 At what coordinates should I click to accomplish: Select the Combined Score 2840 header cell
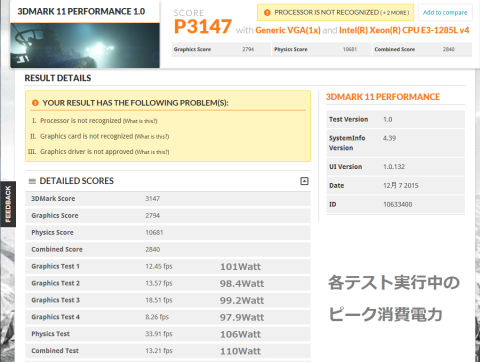[x=422, y=49]
